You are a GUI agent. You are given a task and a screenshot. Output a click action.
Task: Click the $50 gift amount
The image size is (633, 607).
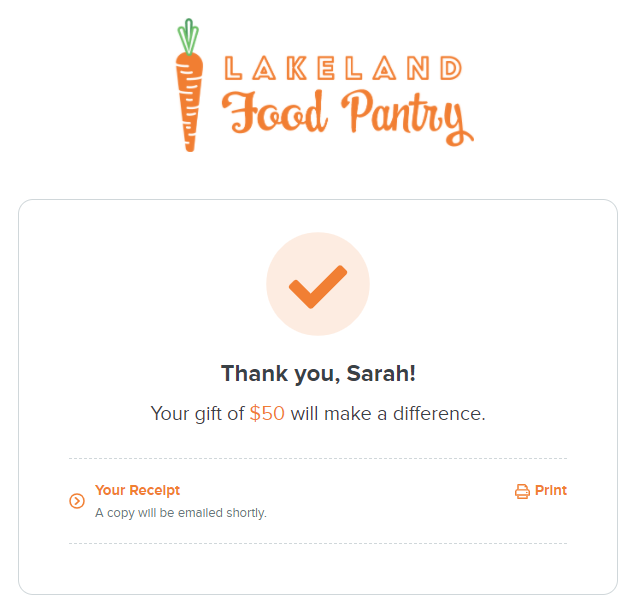267,413
